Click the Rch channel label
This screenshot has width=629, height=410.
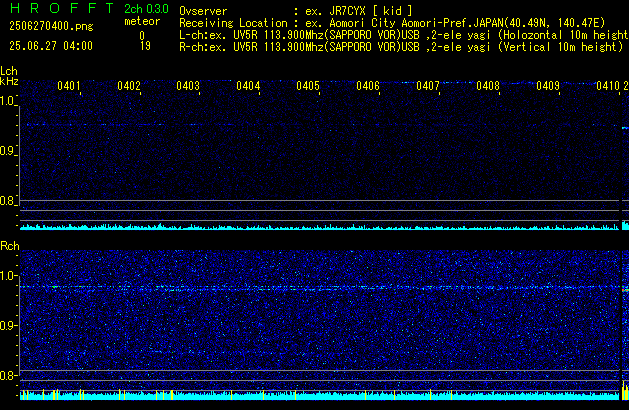point(10,246)
